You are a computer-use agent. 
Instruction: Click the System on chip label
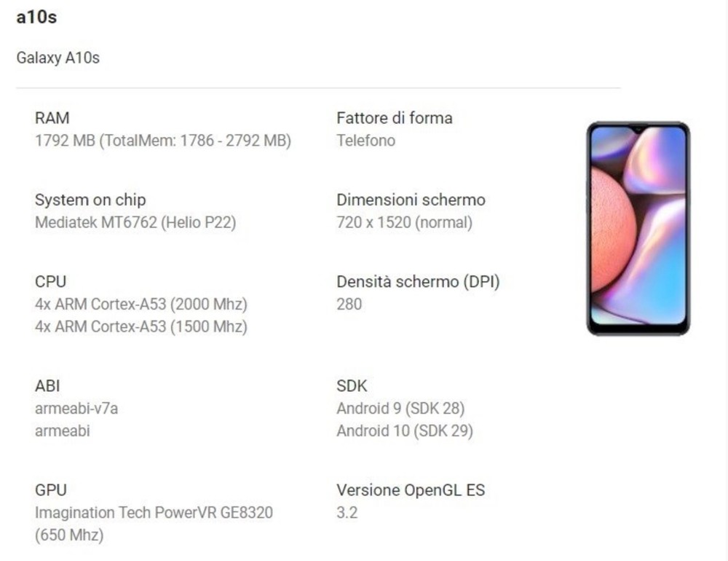(90, 200)
